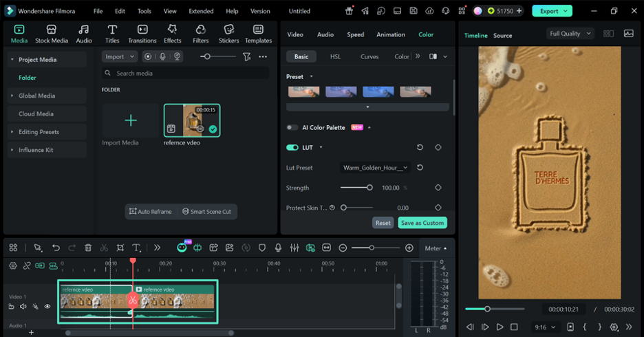Screen dimensions: 644x337
Task: Open the Import dropdown
Action: (x=119, y=56)
